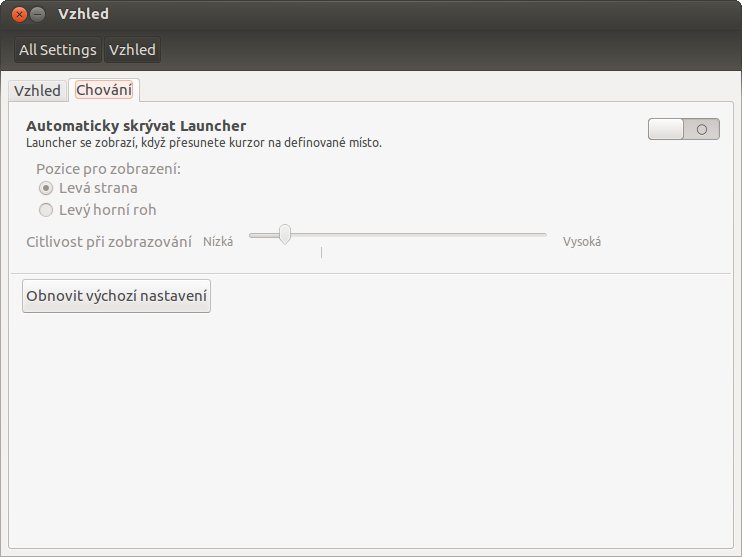Toggle the Automaticky skrývat Launcher switch
Screen dimensions: 742x557
coord(684,129)
